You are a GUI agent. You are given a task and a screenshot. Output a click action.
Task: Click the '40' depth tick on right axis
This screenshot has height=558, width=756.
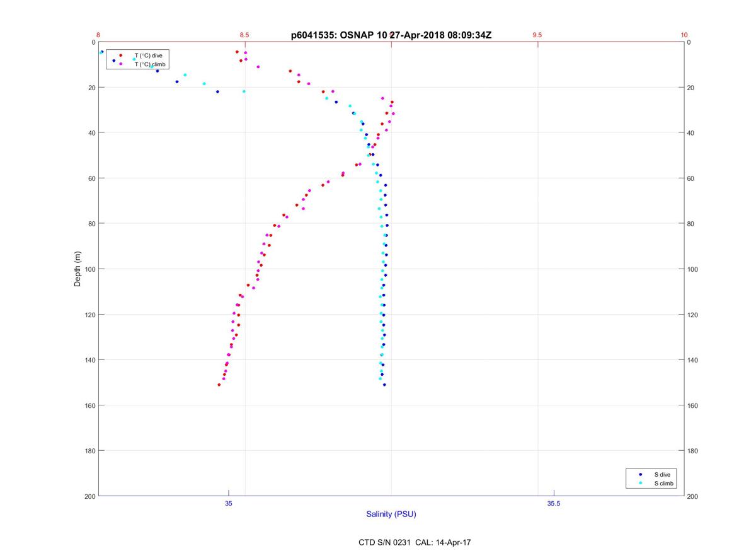tap(690, 133)
